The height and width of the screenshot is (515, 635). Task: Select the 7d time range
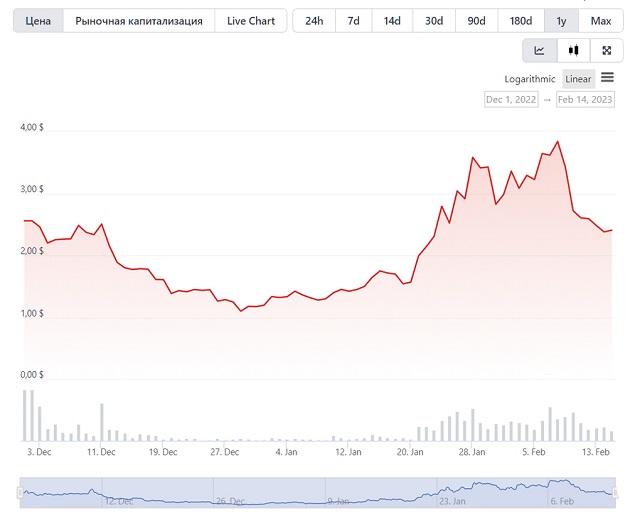coord(354,21)
